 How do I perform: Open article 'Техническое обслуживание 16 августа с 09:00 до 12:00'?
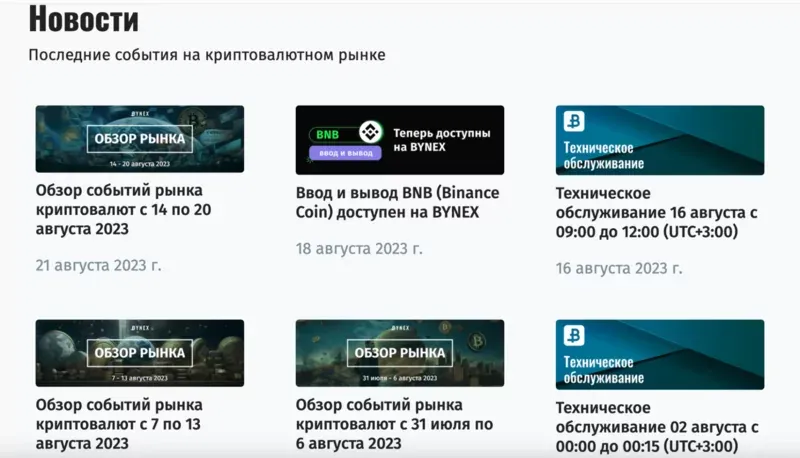[657, 212]
